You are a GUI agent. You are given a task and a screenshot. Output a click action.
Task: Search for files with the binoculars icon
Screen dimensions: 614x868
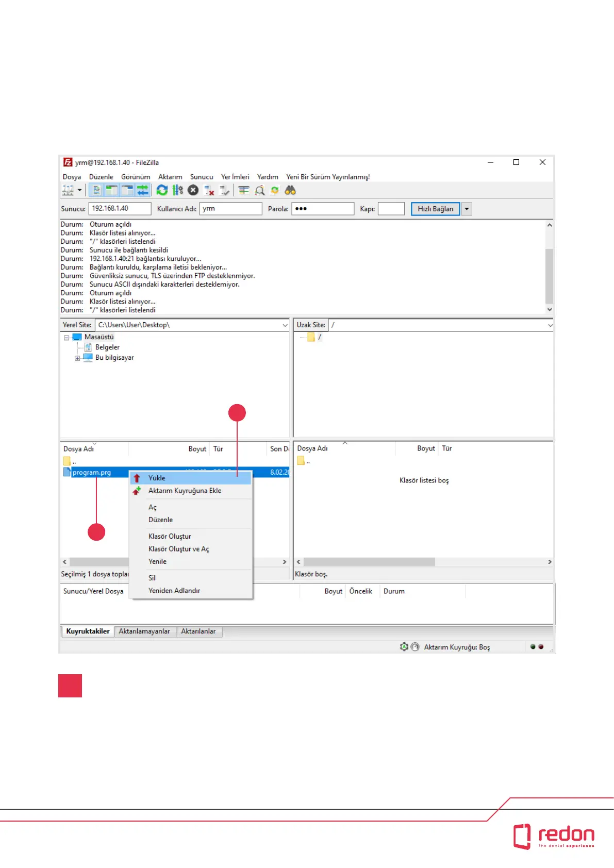coord(290,190)
